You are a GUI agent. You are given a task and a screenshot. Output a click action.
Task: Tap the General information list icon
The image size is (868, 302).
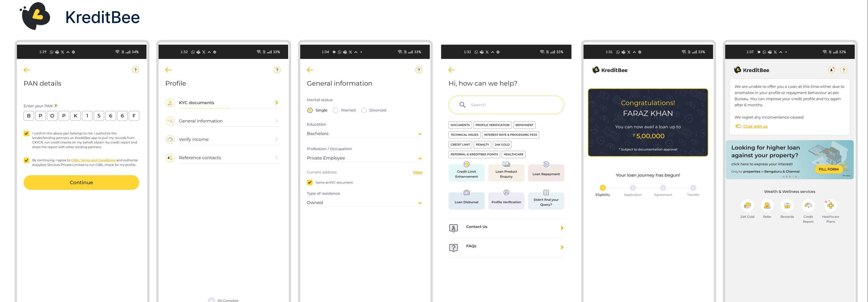coord(170,121)
